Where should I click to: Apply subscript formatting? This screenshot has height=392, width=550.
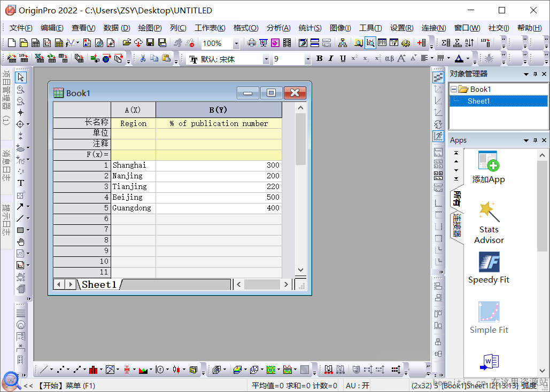pos(366,59)
